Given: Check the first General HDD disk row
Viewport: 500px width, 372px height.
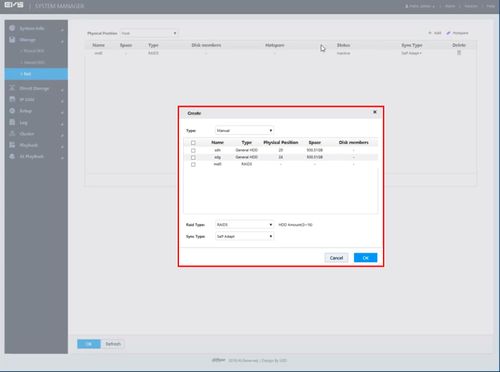Looking at the screenshot, I should [x=193, y=150].
